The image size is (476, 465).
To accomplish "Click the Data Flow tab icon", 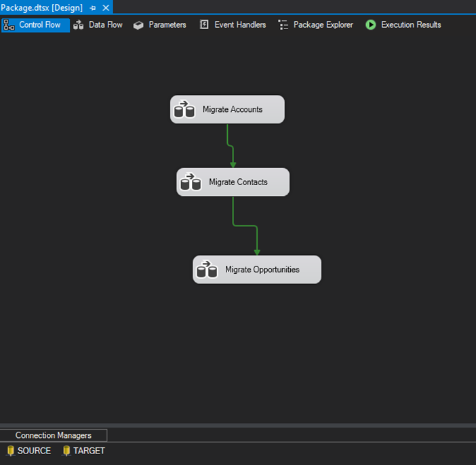I will point(79,25).
